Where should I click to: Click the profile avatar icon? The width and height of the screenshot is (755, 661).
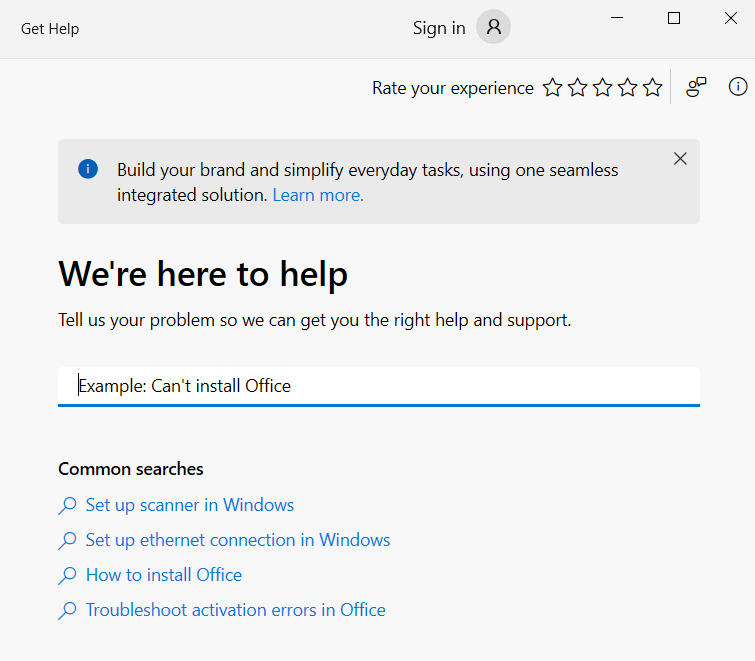coord(493,28)
